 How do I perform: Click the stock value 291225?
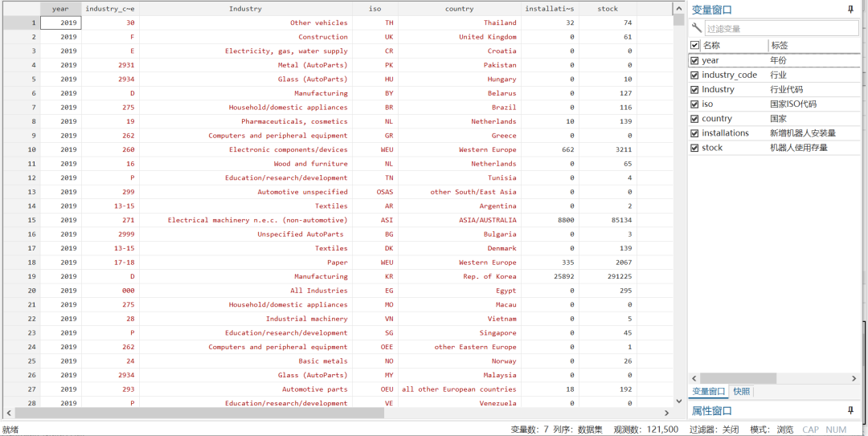point(608,276)
